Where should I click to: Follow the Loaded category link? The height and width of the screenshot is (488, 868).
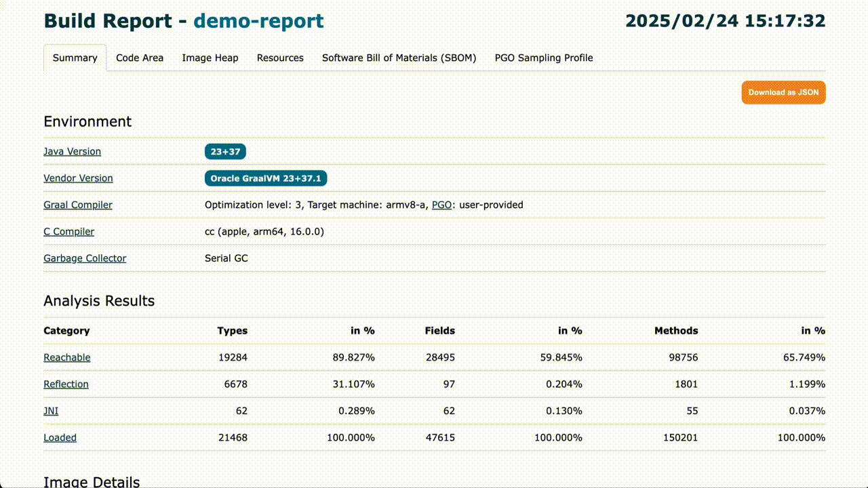60,438
